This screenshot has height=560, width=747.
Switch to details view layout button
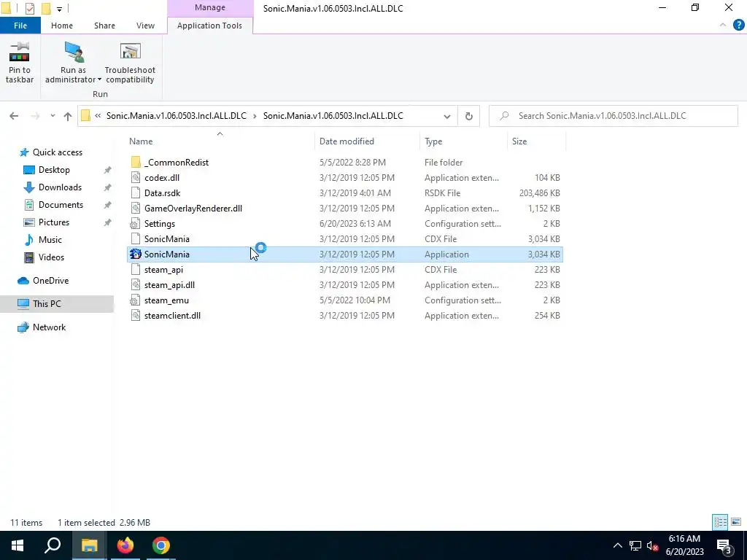(x=720, y=522)
